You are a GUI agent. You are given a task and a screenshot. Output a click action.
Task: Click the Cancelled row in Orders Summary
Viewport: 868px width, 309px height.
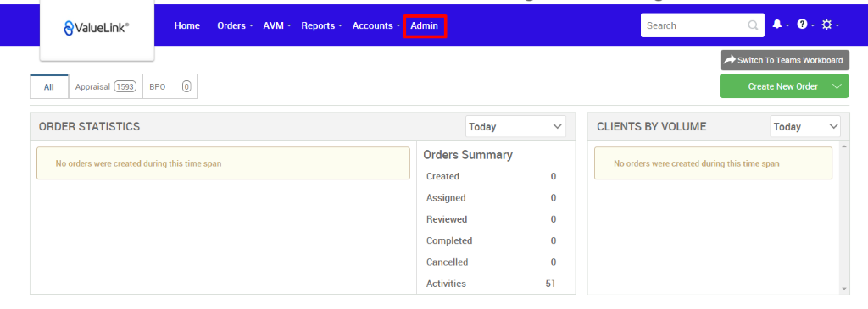[492, 262]
